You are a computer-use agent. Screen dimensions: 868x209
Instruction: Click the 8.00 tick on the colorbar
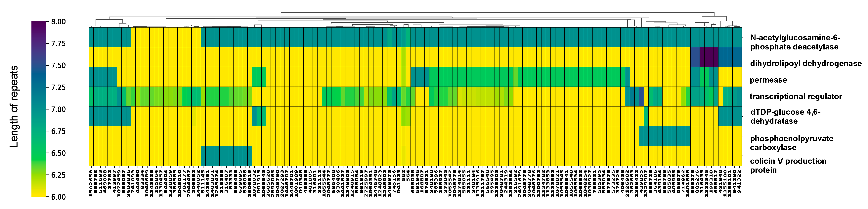(x=58, y=22)
